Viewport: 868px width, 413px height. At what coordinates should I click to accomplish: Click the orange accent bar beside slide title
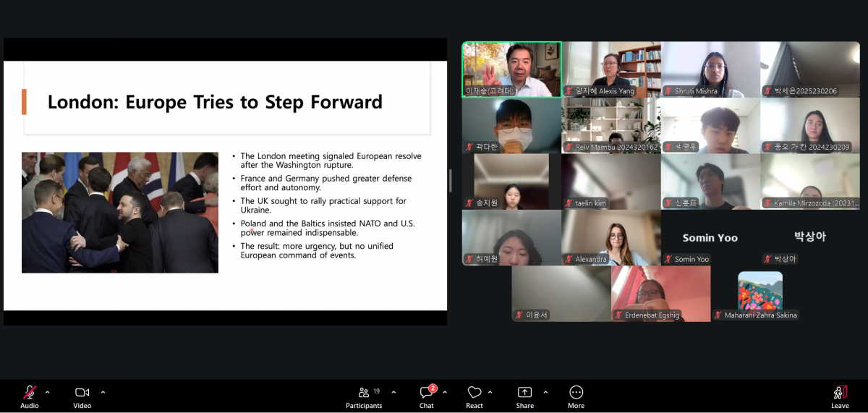(24, 102)
